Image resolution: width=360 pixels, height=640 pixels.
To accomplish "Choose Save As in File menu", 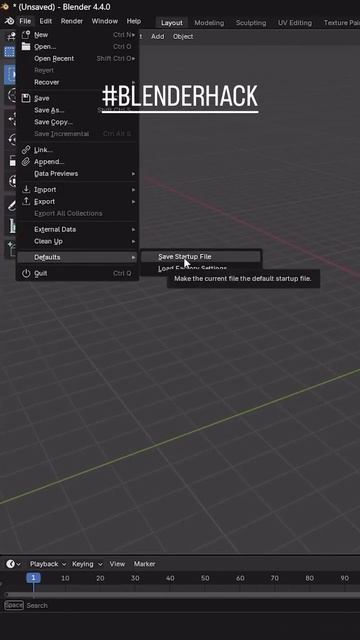I will 78,110.
